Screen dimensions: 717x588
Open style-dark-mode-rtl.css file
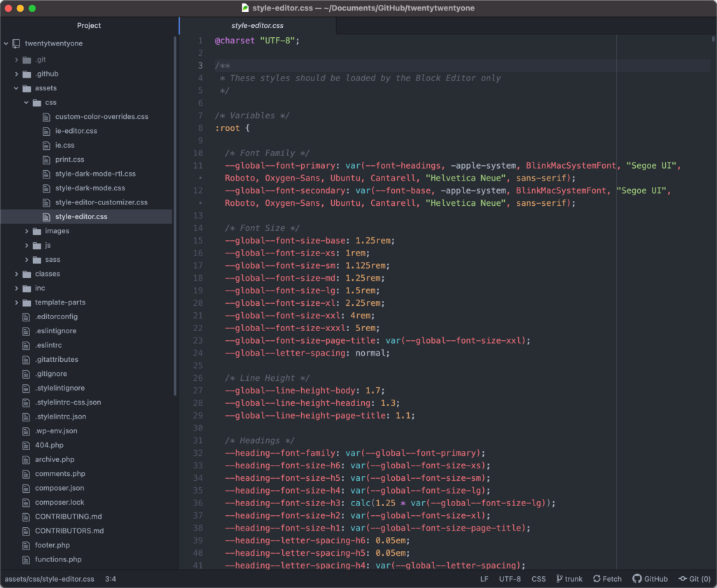(x=95, y=174)
